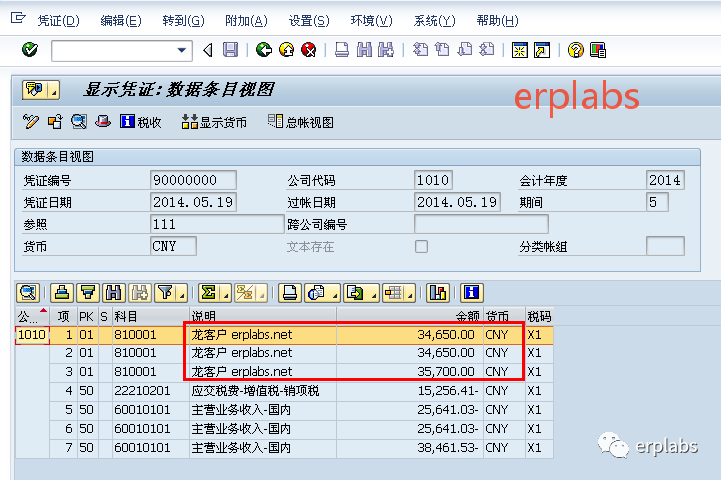Screen dimensions: 721x480
Task: Click the green Back arrow icon
Action: point(264,50)
